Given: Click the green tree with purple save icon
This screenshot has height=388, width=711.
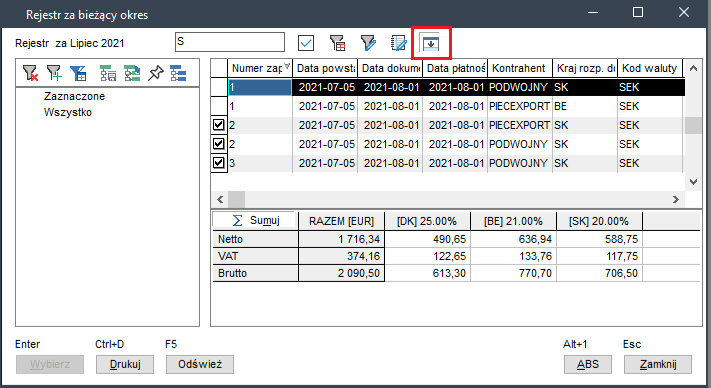Looking at the screenshot, I should click(108, 73).
